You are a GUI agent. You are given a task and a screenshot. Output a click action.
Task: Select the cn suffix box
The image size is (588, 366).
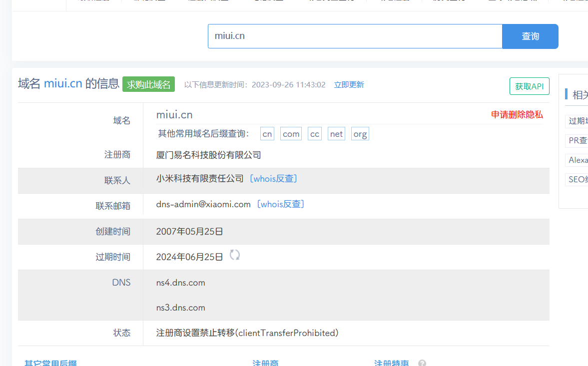267,134
